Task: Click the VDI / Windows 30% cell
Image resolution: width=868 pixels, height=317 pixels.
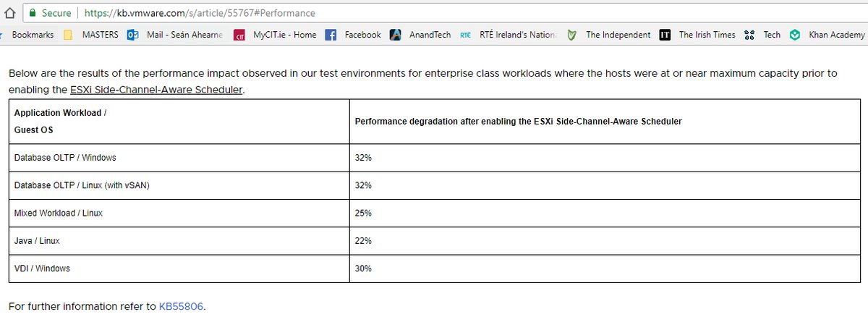Action: tap(604, 269)
